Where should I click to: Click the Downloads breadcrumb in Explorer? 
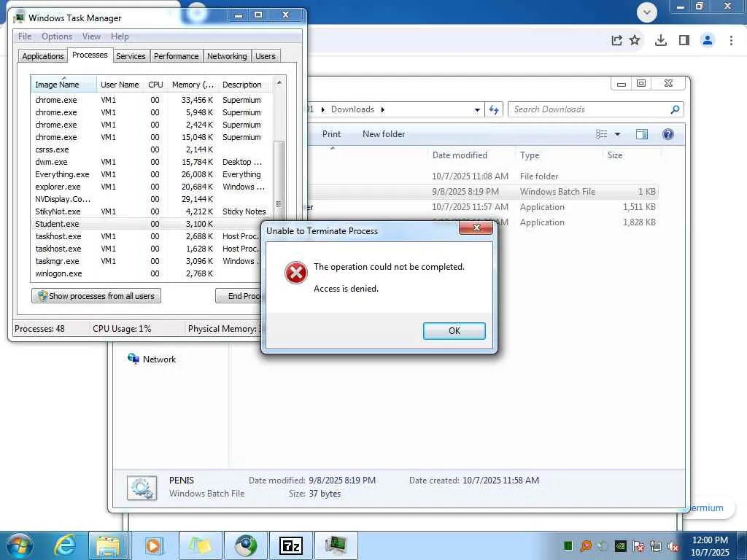[x=352, y=109]
